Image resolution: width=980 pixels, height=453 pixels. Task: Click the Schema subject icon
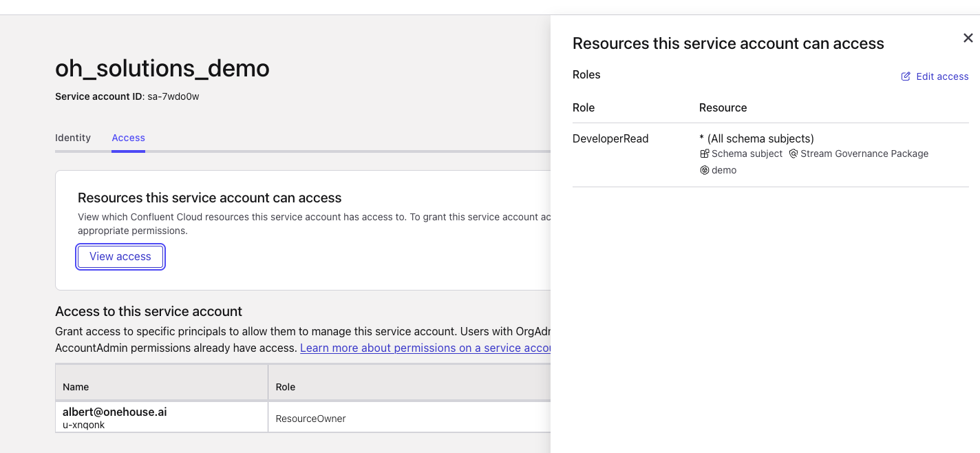(x=705, y=154)
